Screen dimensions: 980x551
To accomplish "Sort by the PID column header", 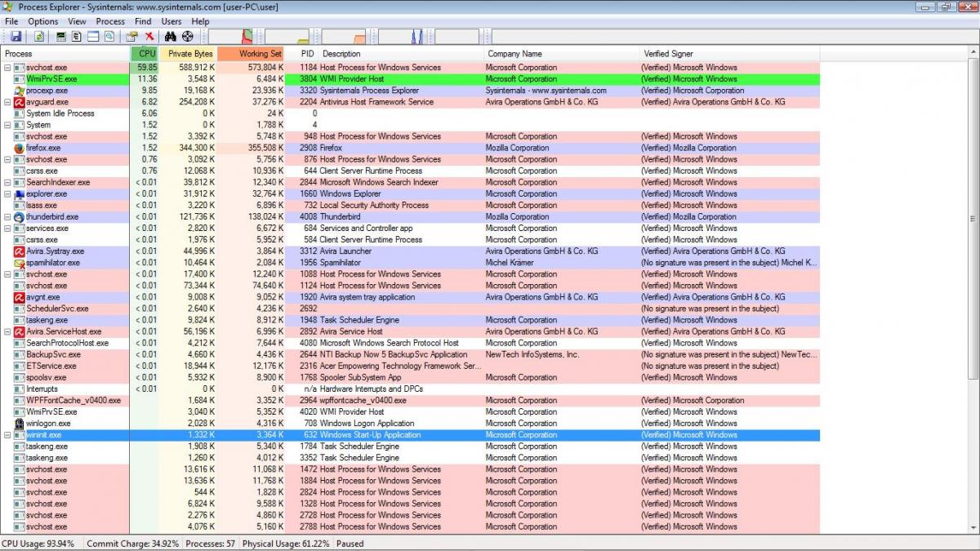I will point(302,54).
